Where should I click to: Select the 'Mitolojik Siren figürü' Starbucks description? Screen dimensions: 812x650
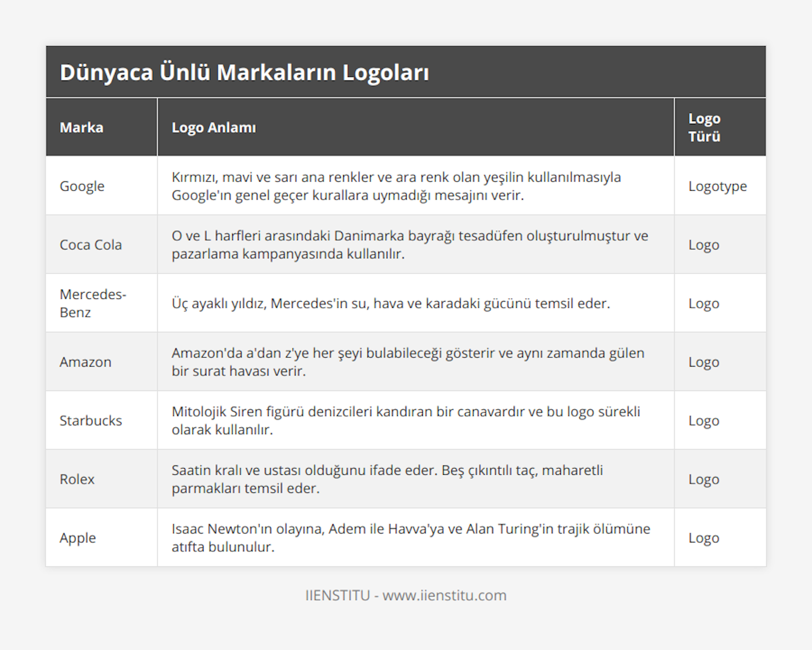(406, 420)
